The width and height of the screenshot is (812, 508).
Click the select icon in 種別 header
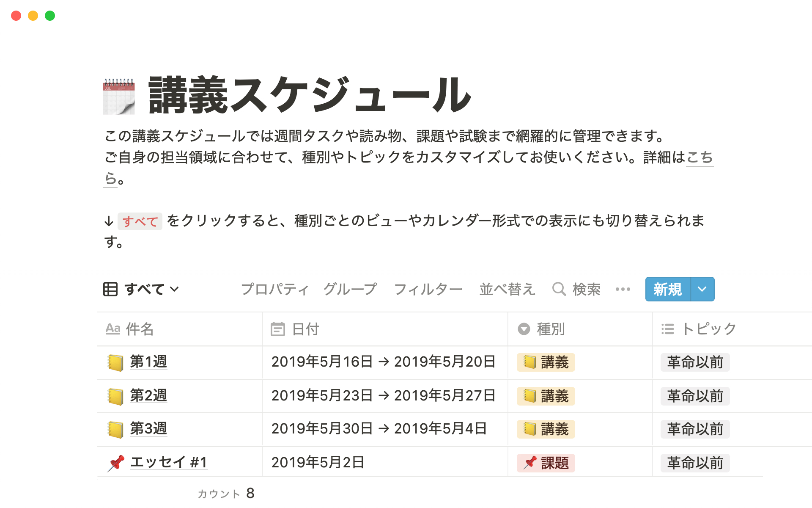tap(524, 329)
